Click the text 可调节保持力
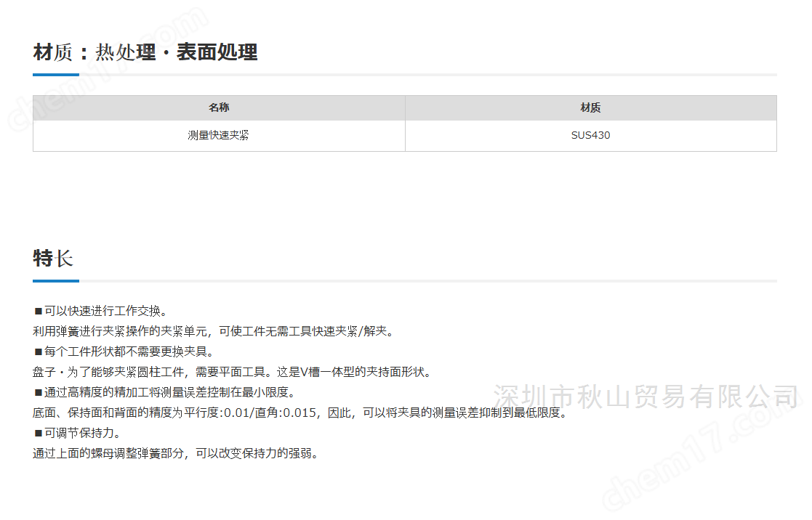This screenshot has height=520, width=812. (83, 433)
